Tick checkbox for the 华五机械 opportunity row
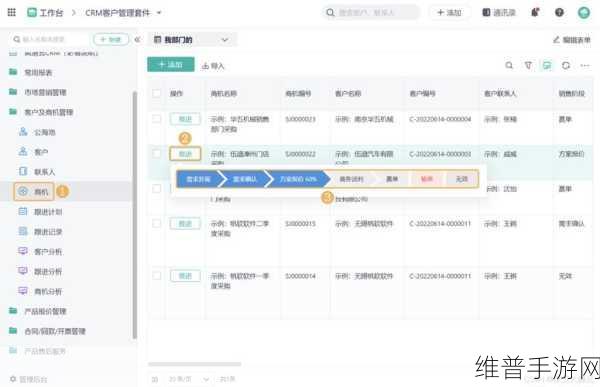Image resolution: width=600 pixels, height=387 pixels. 157,119
